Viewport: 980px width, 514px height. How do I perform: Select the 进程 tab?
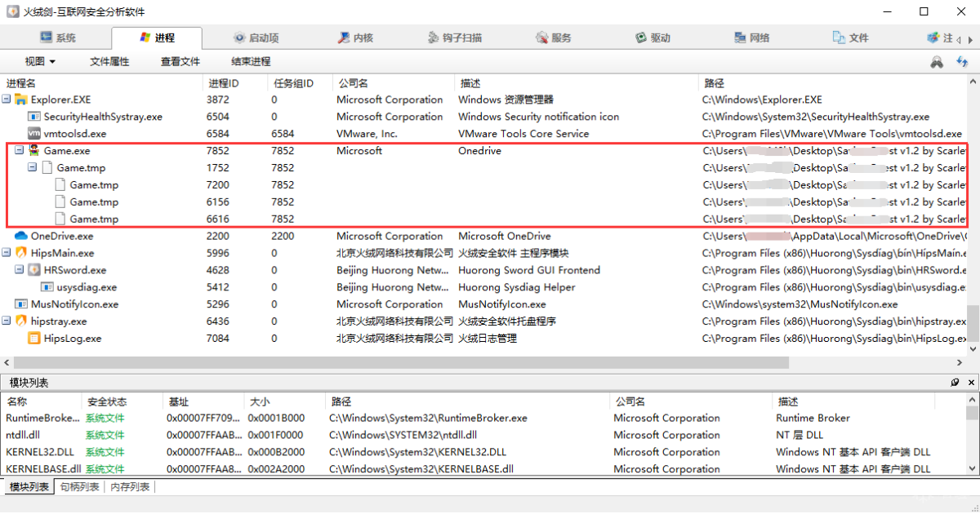(156, 38)
